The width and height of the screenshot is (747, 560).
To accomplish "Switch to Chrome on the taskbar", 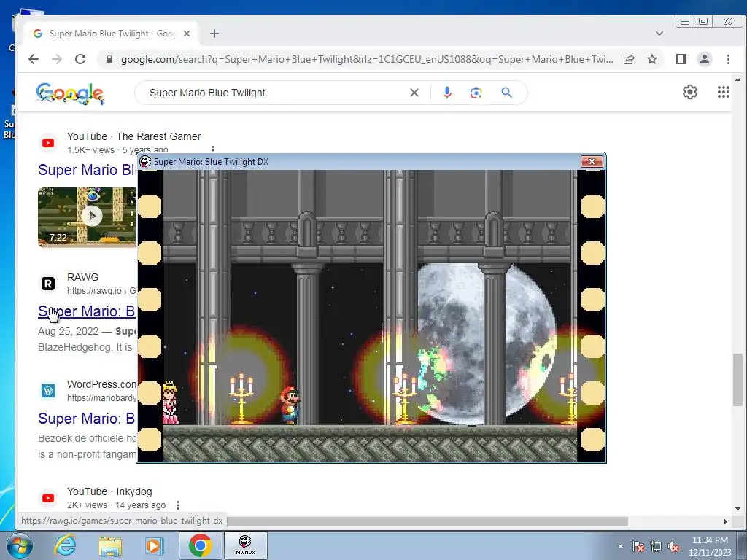I will (x=200, y=545).
